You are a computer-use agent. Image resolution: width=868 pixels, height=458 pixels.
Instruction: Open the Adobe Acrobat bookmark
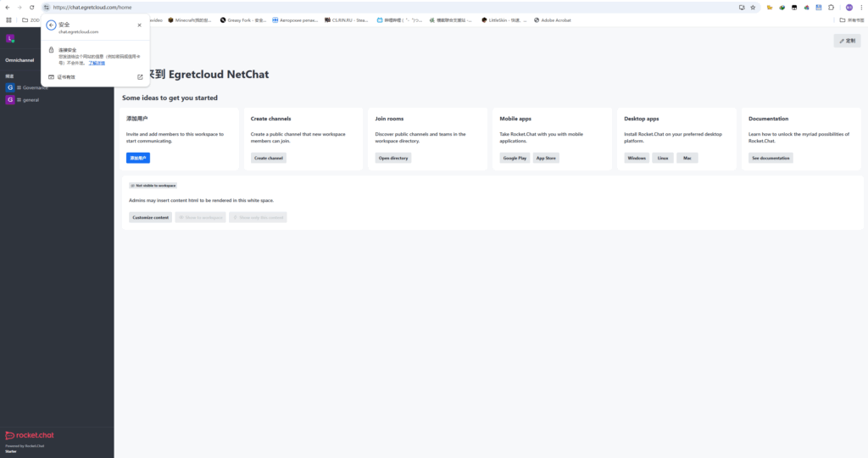(x=553, y=20)
